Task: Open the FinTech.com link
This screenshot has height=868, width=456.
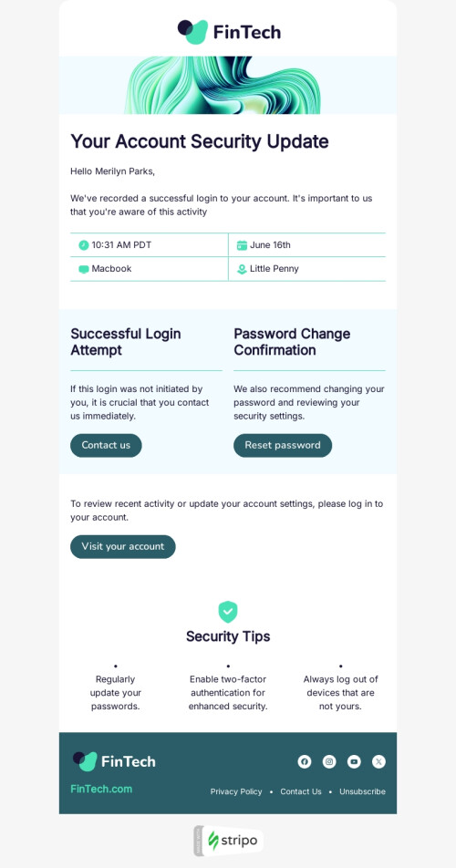Action: (101, 790)
